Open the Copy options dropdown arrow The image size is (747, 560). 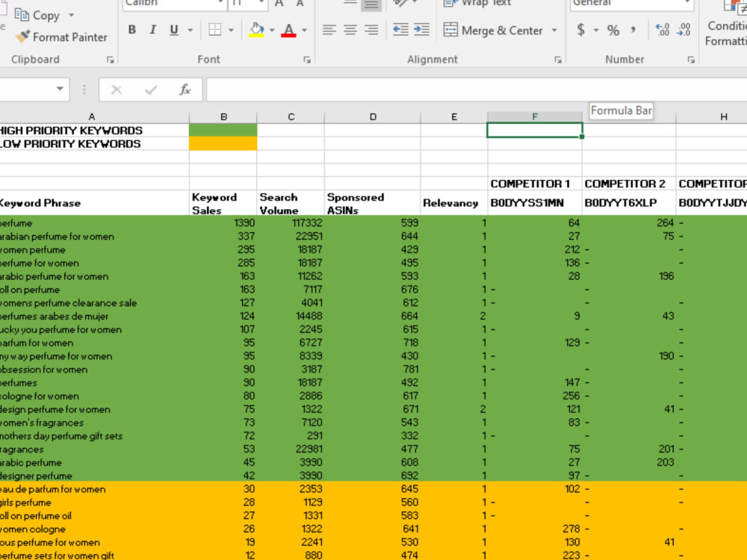[72, 15]
